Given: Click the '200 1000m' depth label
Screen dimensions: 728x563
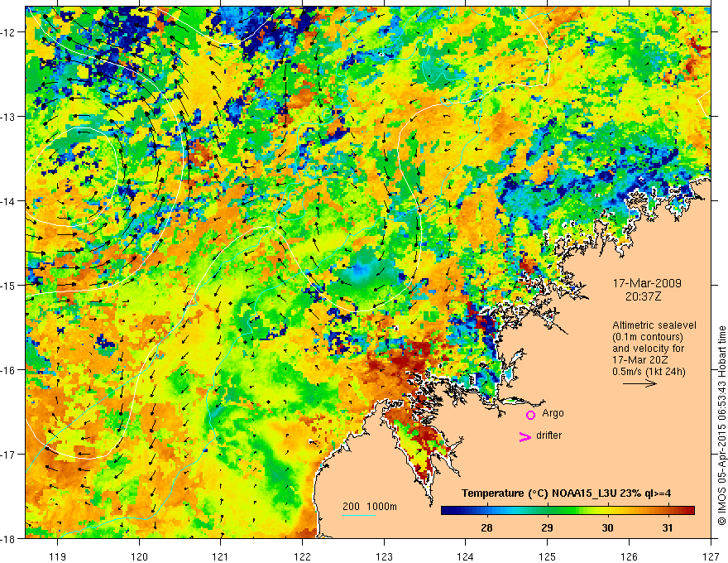Looking at the screenshot, I should [x=370, y=507].
